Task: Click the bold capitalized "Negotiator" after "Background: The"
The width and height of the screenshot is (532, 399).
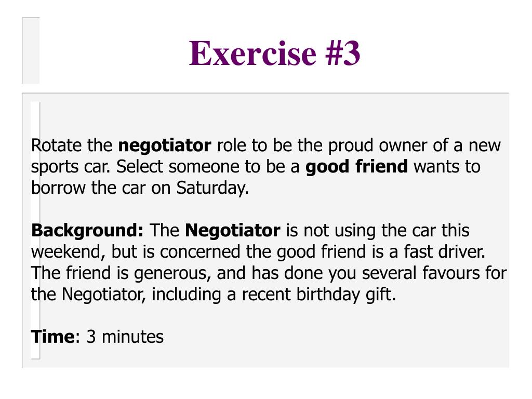Action: (x=233, y=230)
